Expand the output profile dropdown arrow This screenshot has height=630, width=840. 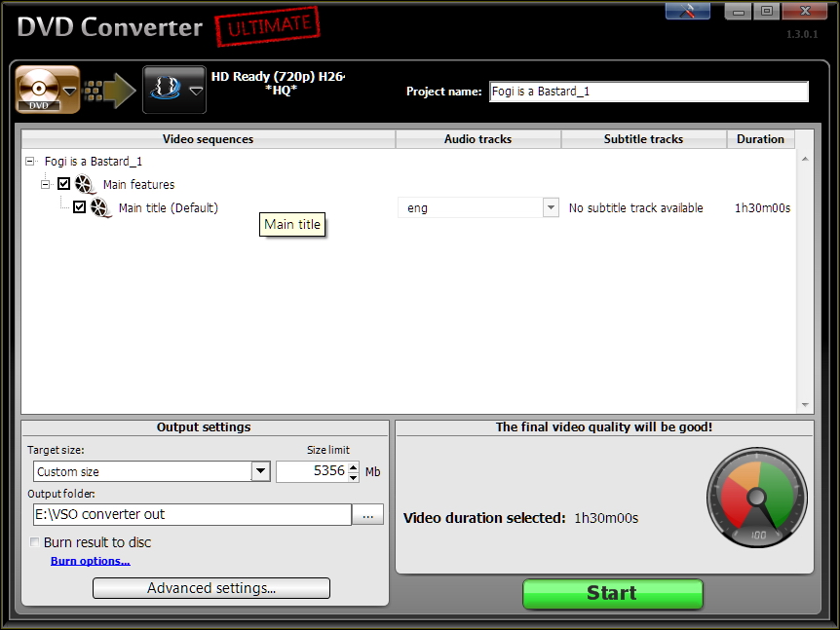[196, 91]
